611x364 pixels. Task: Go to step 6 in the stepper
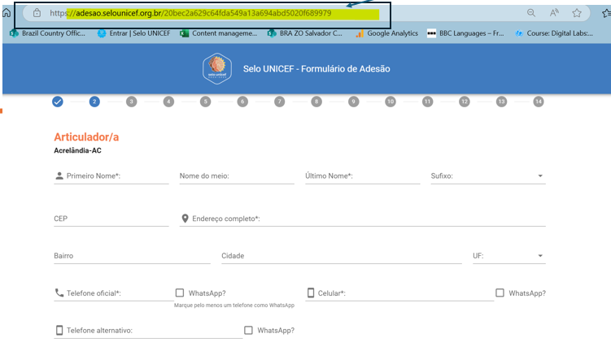(242, 102)
